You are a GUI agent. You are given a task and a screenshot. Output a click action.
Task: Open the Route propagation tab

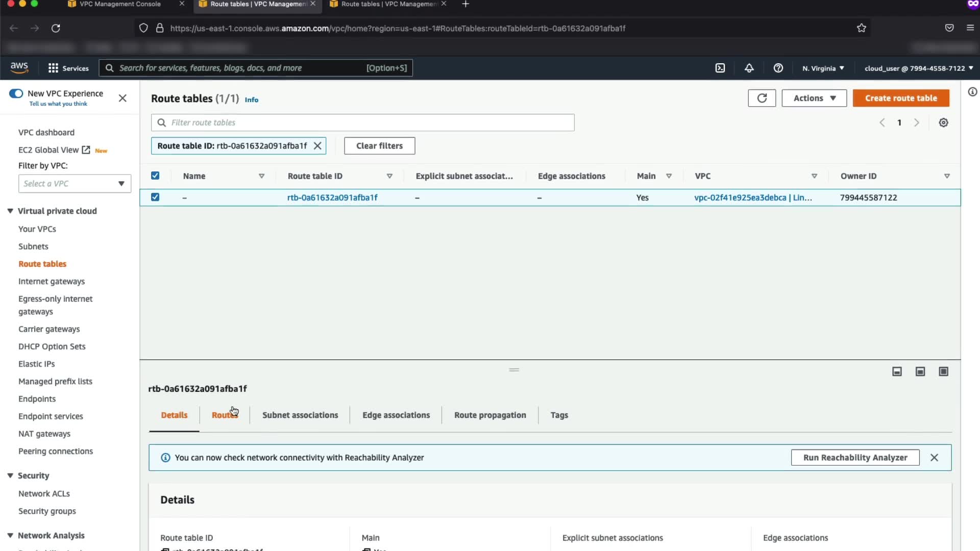[490, 415]
